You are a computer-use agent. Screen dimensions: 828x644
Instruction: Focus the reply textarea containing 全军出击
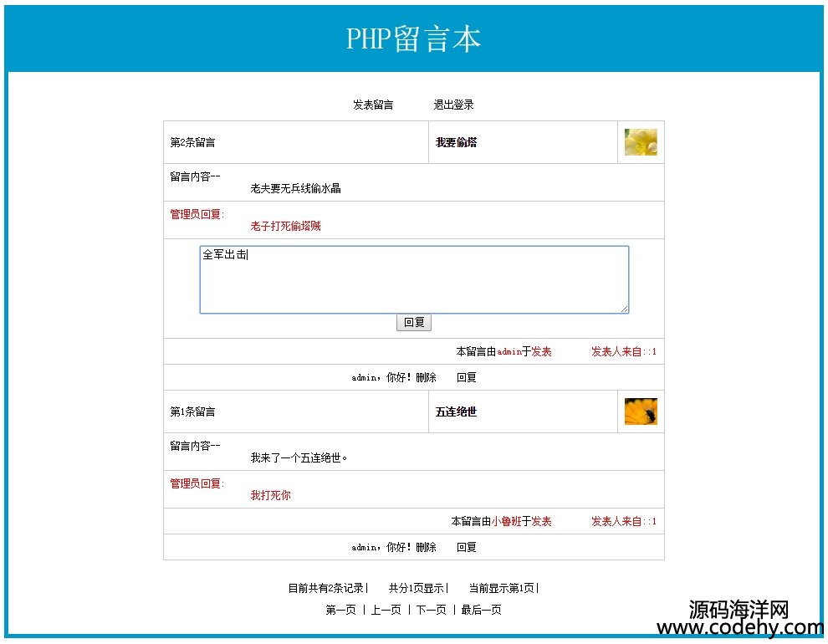[413, 279]
